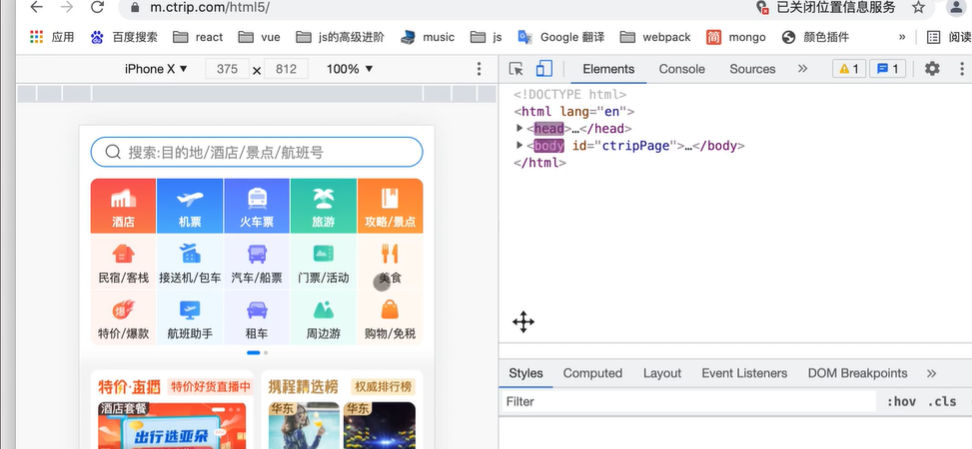Tap the 购物/免税 shopping icon
The width and height of the screenshot is (972, 449).
coord(390,318)
